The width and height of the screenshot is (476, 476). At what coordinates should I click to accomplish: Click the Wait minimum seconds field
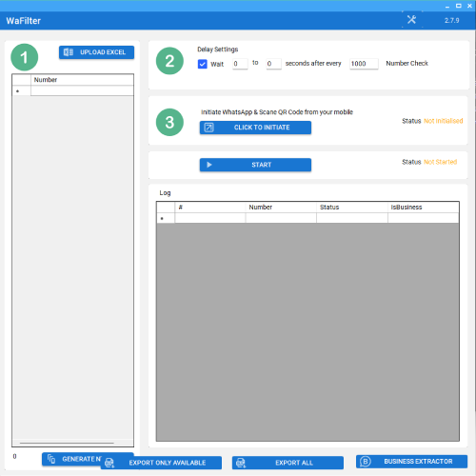tap(240, 64)
